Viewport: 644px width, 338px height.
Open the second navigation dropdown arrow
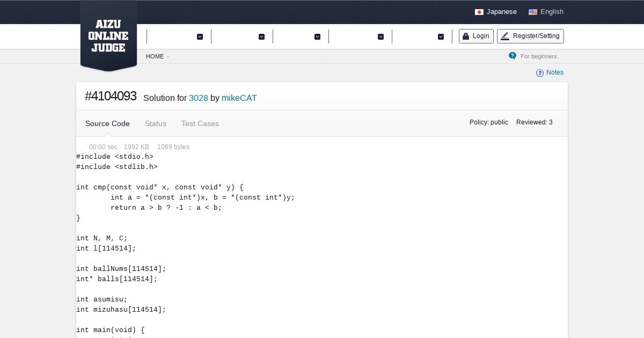[261, 36]
